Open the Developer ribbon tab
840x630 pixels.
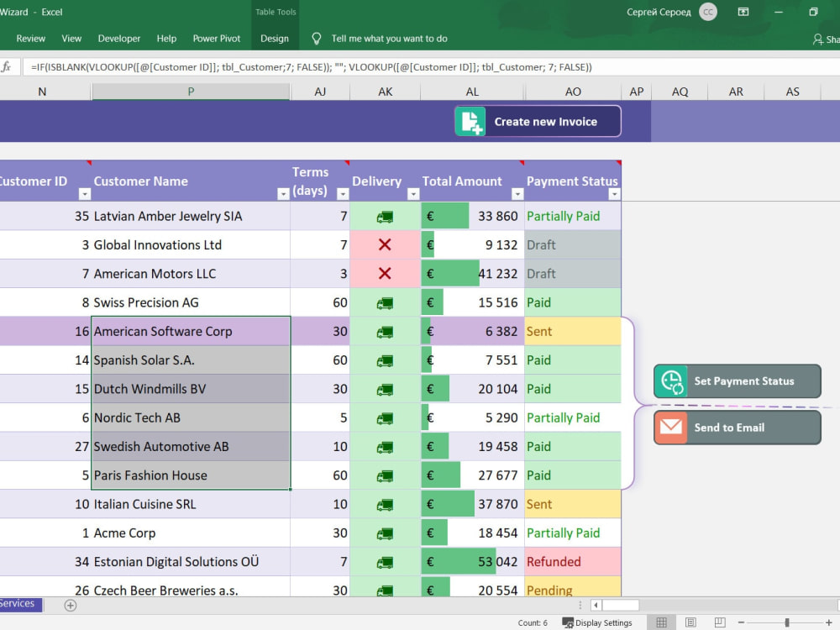pyautogui.click(x=119, y=39)
